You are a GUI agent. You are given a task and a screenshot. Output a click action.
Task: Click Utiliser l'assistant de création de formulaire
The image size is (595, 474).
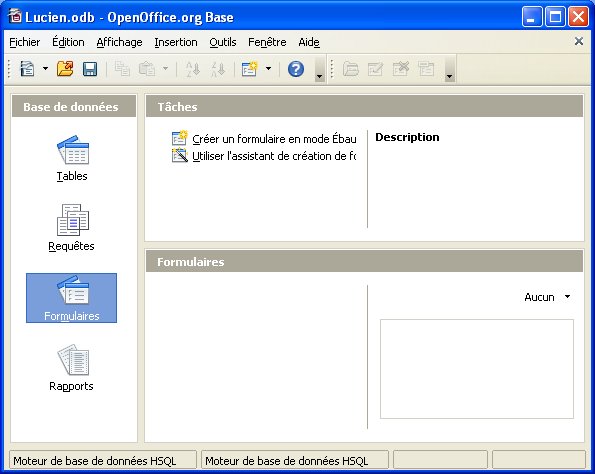tap(264, 156)
